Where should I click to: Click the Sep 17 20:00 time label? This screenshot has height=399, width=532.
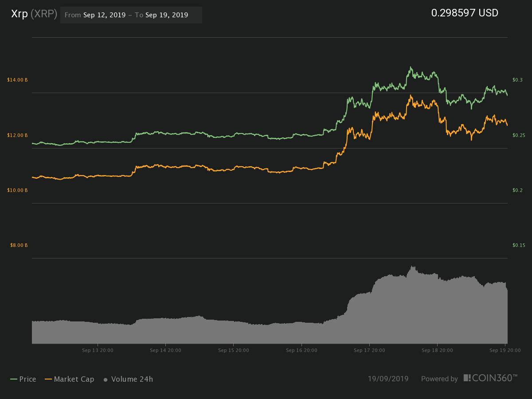369,350
